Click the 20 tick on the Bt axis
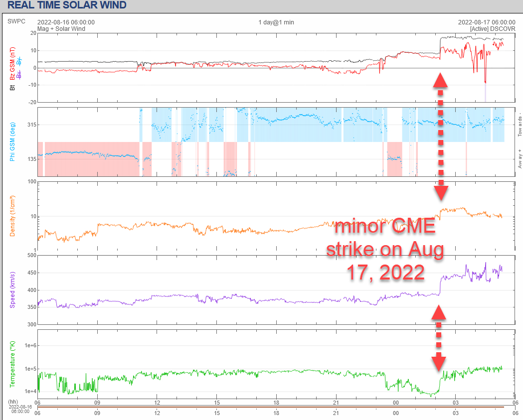This screenshot has width=523, height=420. tap(33, 33)
